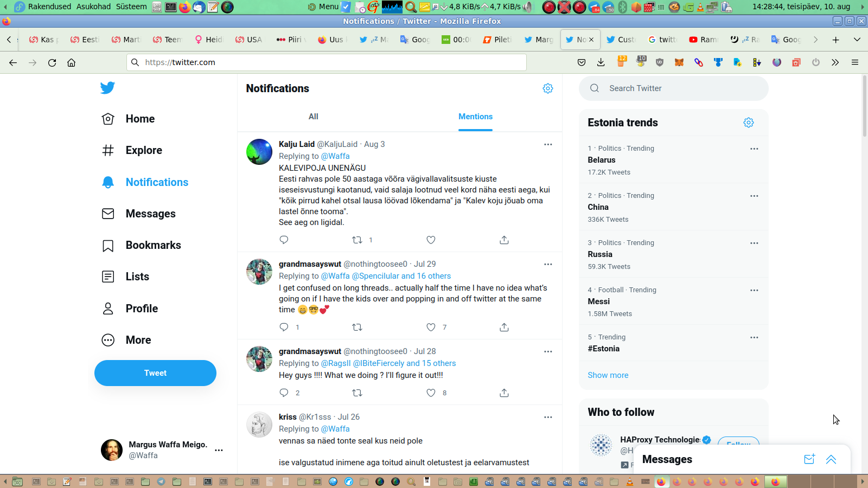Retweet Kalju Laid's tweet
The image size is (868, 488).
(x=357, y=240)
